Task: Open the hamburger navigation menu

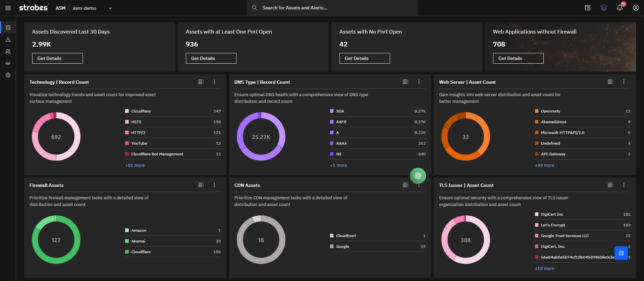Action: tap(8, 8)
